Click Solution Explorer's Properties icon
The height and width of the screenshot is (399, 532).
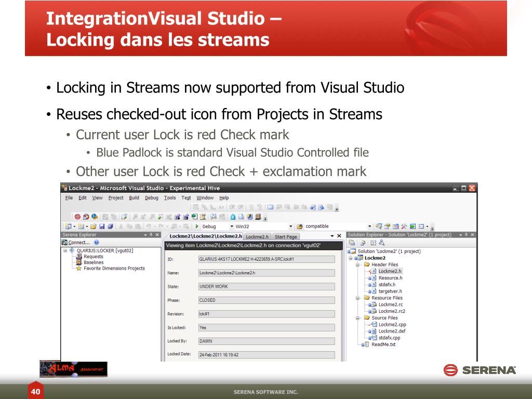click(x=352, y=243)
